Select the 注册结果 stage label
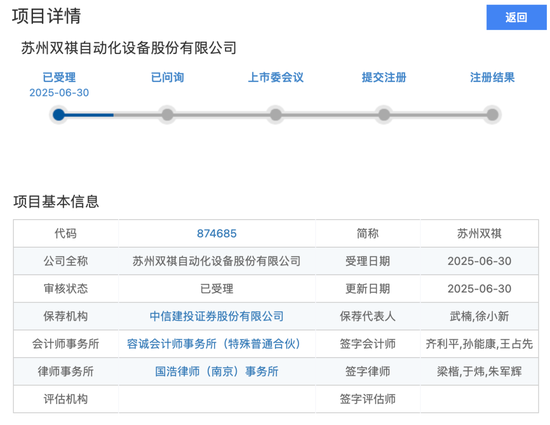The width and height of the screenshot is (550, 425). [492, 77]
